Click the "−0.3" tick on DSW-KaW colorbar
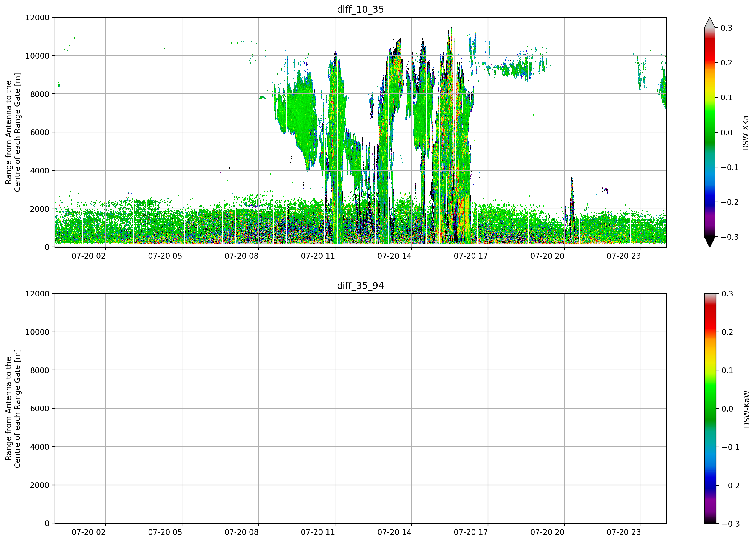This screenshot has height=542, width=756. (x=731, y=524)
